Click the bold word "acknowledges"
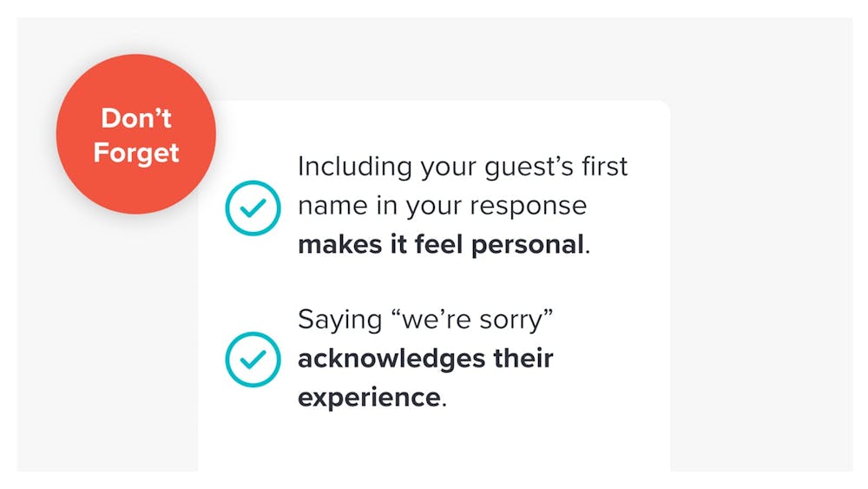This screenshot has height=489, width=868. tap(389, 358)
